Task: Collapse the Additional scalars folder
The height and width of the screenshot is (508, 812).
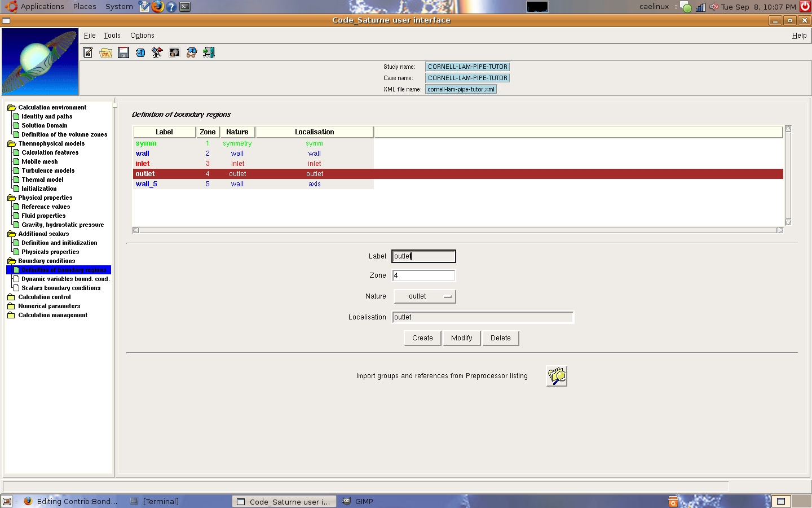Action: coord(11,234)
